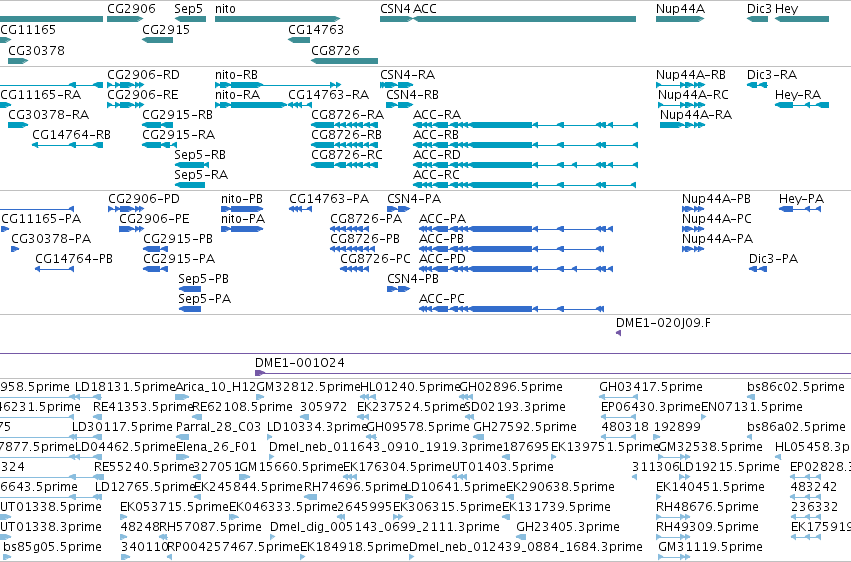
Task: Select the Sep5 gene label
Action: pos(188,9)
